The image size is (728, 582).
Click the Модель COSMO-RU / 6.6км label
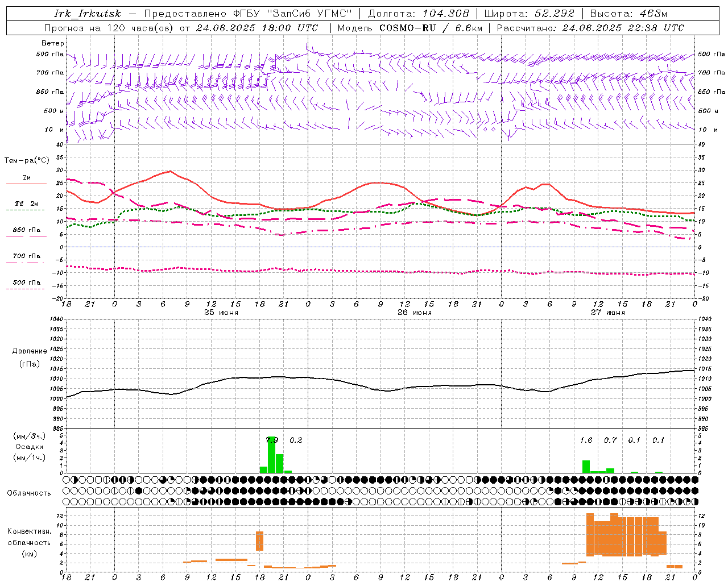[410, 28]
